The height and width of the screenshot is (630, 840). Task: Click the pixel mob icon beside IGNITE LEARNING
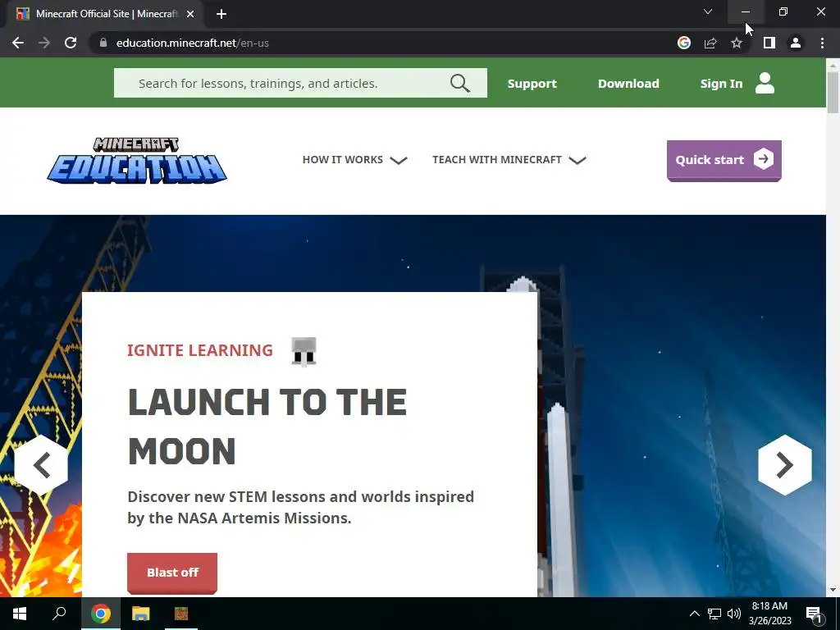(x=304, y=351)
